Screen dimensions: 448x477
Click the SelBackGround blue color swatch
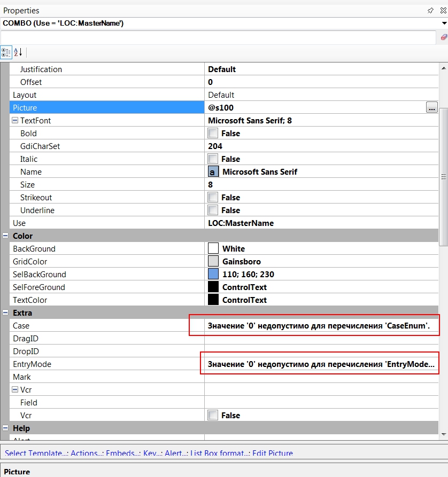coord(213,275)
